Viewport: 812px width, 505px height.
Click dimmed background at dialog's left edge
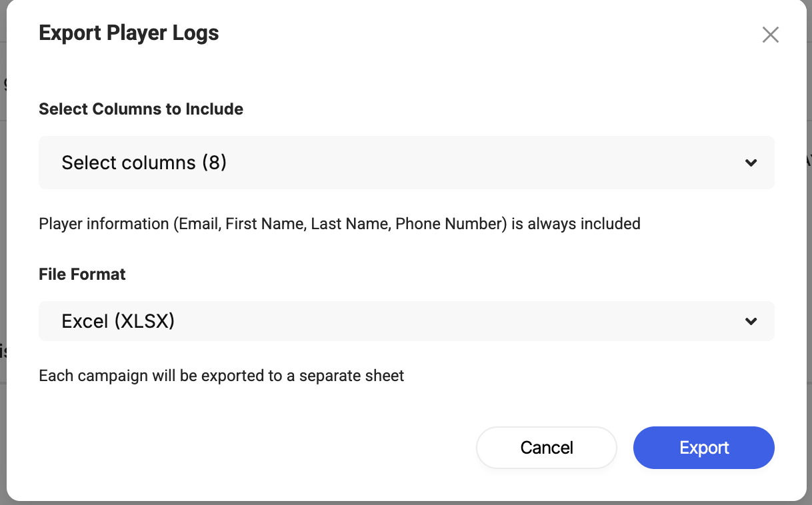[3, 253]
